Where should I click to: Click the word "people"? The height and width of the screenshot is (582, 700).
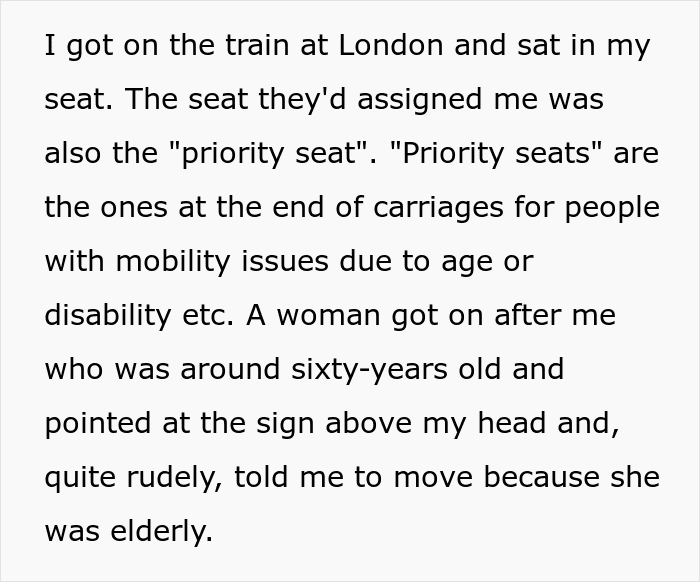(x=616, y=208)
